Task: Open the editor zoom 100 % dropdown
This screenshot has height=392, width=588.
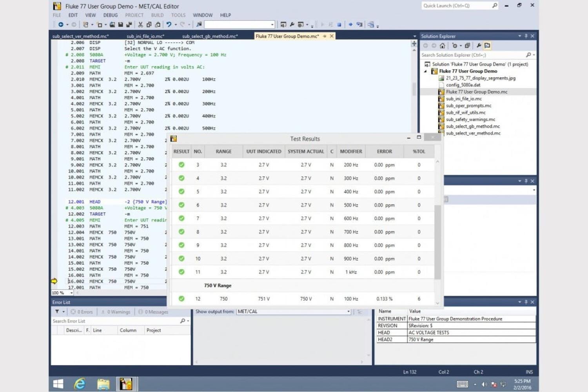Action: coord(71,293)
